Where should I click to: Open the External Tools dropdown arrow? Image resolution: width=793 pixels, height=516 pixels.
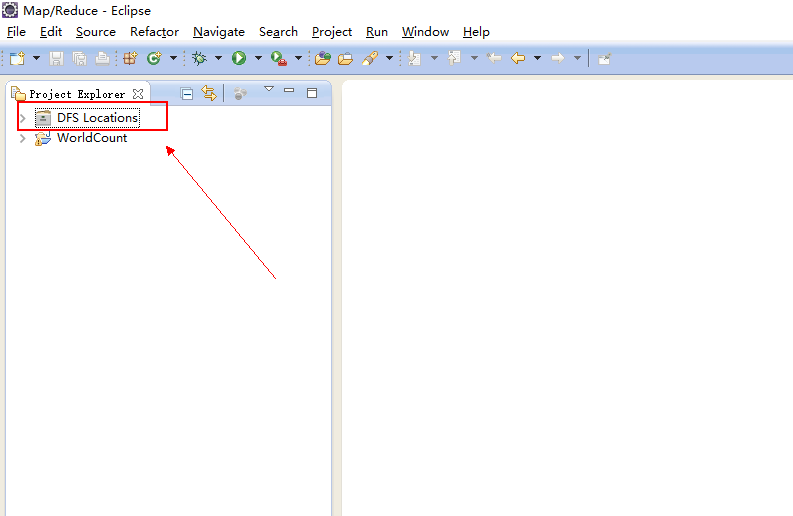pos(298,58)
